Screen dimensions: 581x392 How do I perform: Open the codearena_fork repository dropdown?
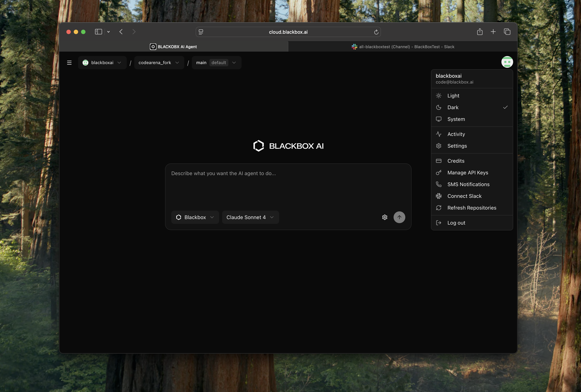(x=159, y=63)
